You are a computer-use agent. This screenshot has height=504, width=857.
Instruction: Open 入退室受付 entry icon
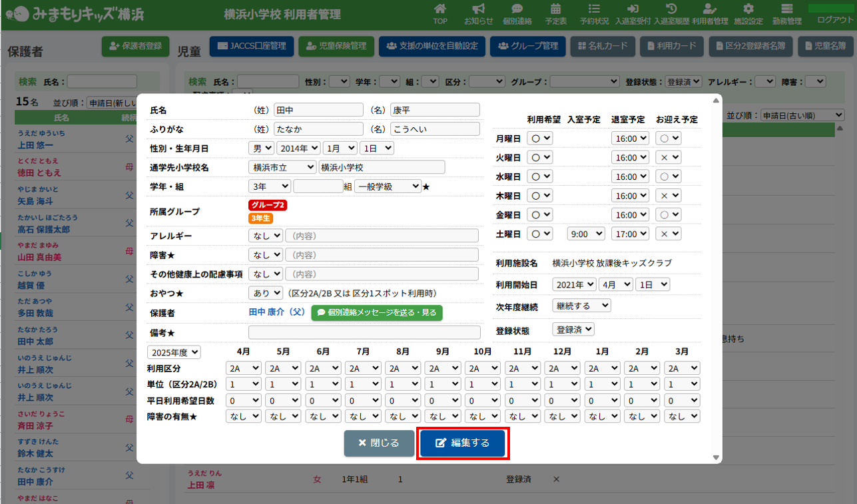(x=633, y=13)
